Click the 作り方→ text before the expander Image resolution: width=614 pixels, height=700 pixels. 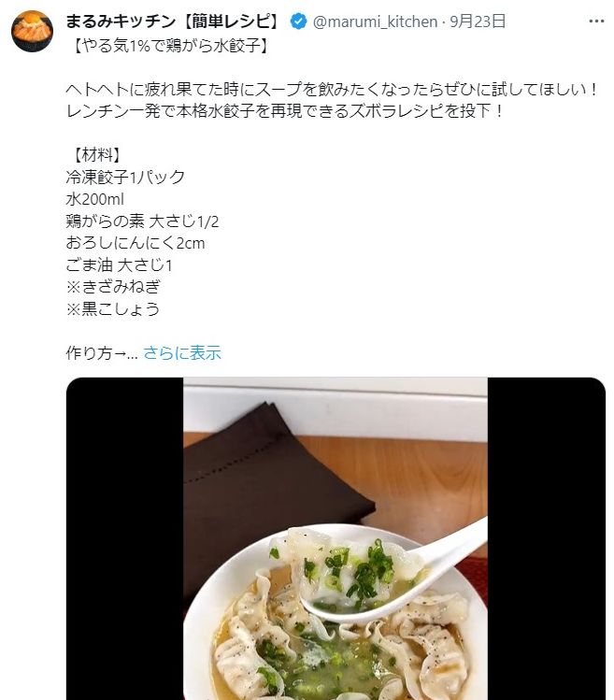click(96, 353)
